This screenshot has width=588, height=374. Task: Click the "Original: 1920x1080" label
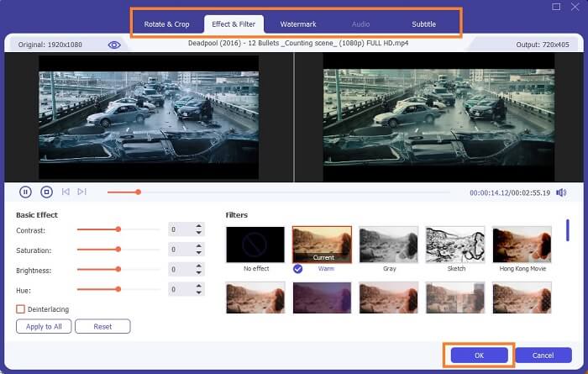point(50,45)
